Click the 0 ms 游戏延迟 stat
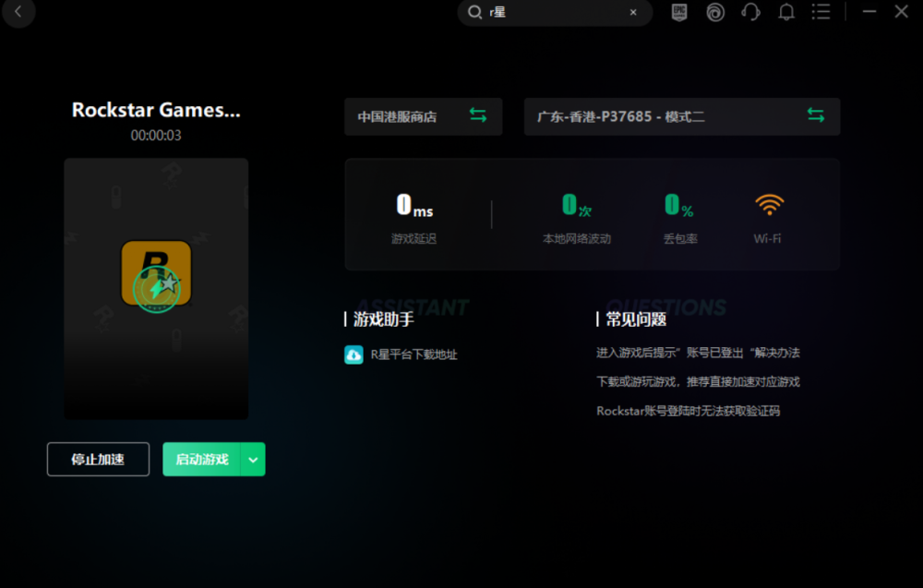 point(414,219)
